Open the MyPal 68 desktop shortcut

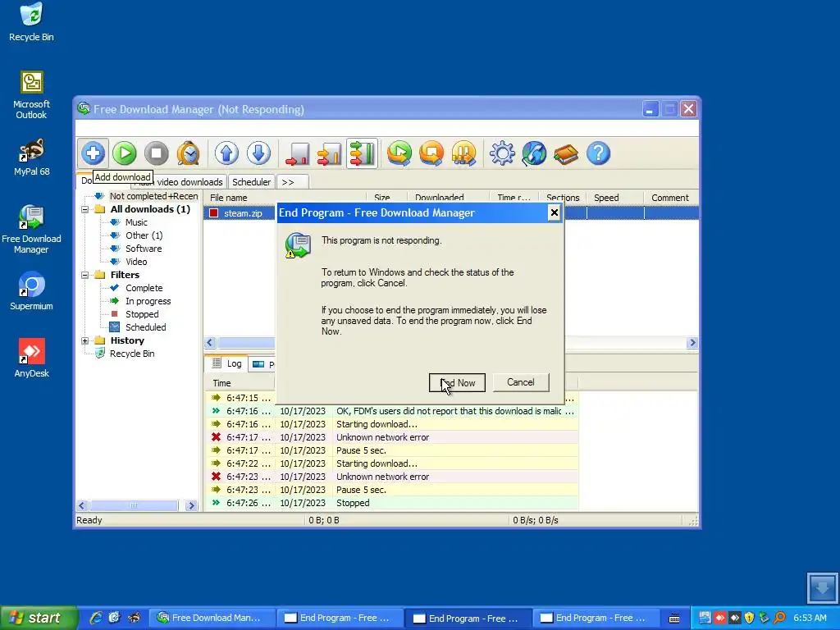coord(32,157)
